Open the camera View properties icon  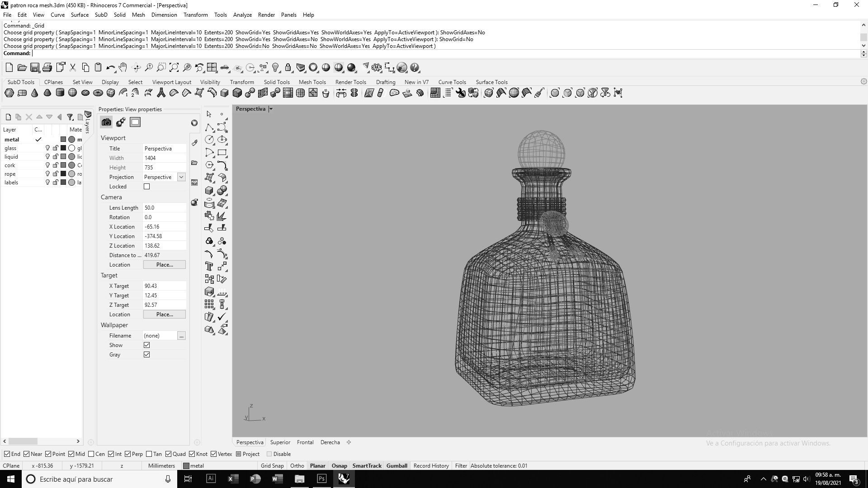(x=106, y=122)
